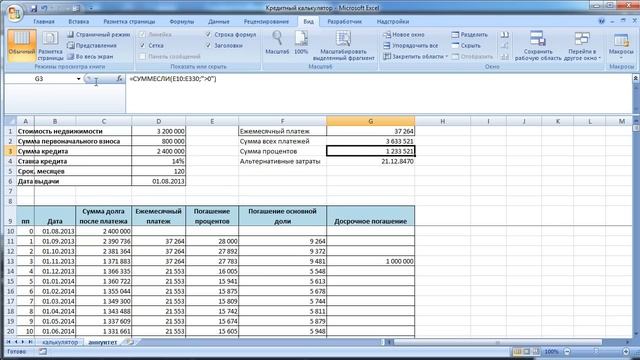640x360 pixels.
Task: Open the Excel help question mark icon
Action: (601, 21)
